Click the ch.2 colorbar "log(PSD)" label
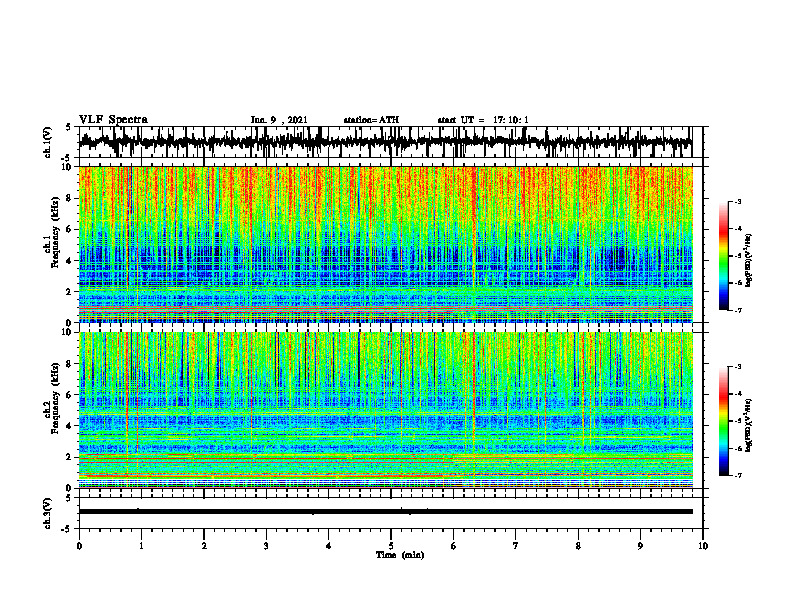792x612 pixels. [749, 425]
